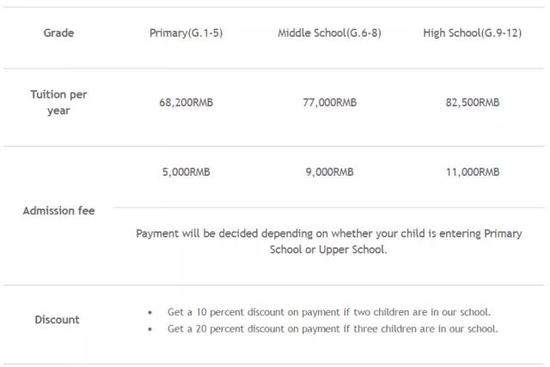This screenshot has height=367, width=550.
Task: Select the Middle School(G.6-8) column heading
Action: click(x=329, y=33)
